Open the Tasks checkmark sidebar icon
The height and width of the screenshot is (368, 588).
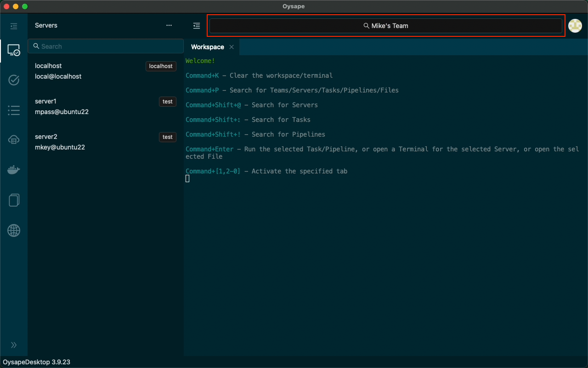14,80
